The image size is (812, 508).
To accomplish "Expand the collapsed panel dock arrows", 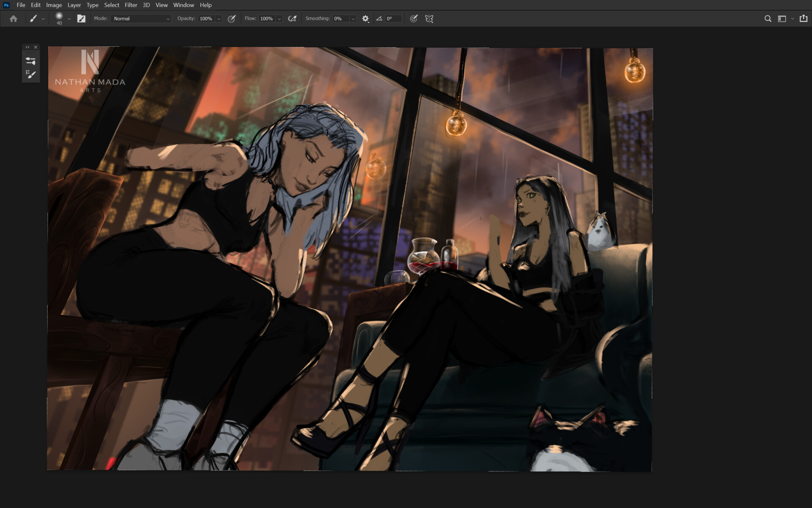I will tap(27, 47).
